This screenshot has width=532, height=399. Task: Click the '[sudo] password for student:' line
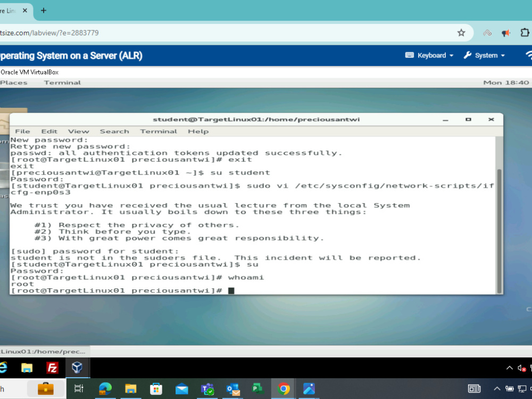click(x=95, y=252)
